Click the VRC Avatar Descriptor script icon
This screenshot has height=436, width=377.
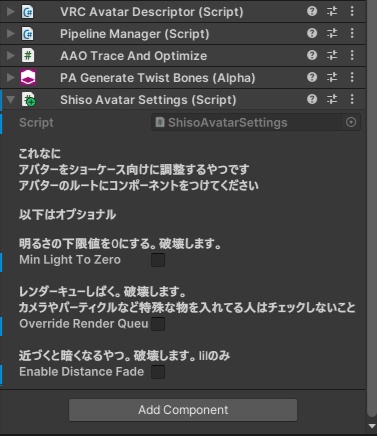pos(28,12)
